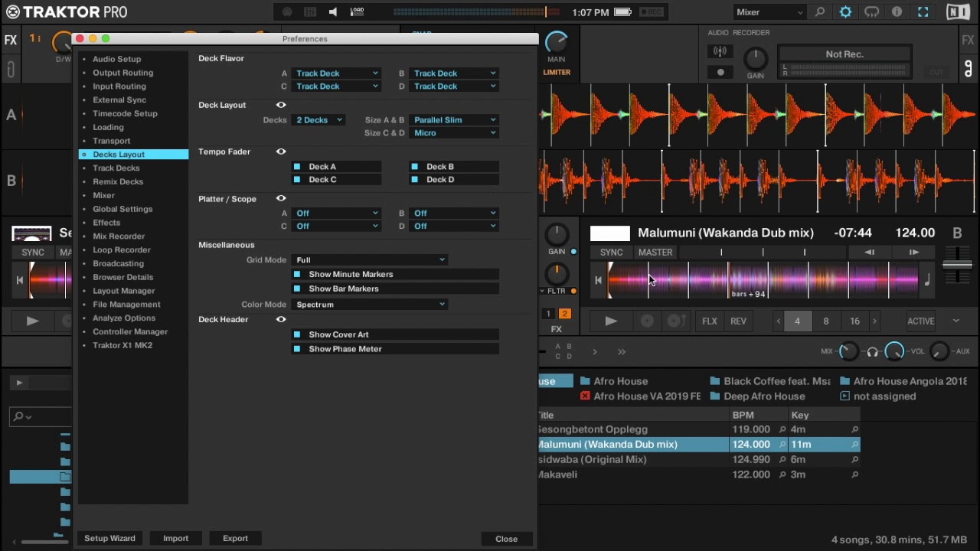Nudge Deck B tempo bend forward

(x=914, y=253)
